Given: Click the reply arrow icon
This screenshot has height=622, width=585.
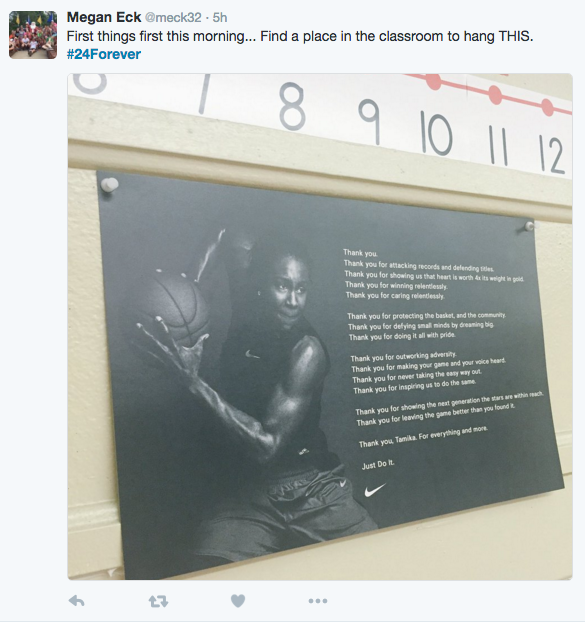Looking at the screenshot, I should coord(76,601).
